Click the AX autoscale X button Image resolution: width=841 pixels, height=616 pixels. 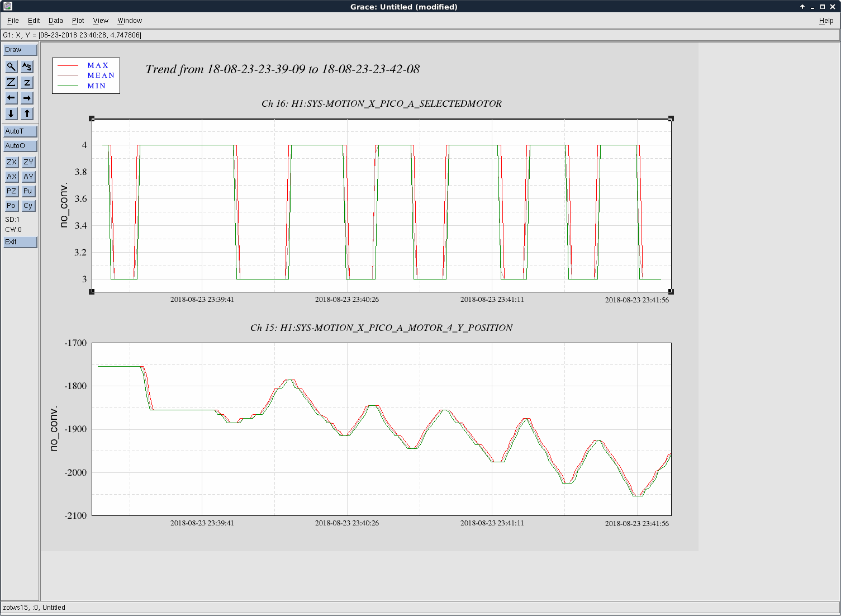[x=12, y=177]
